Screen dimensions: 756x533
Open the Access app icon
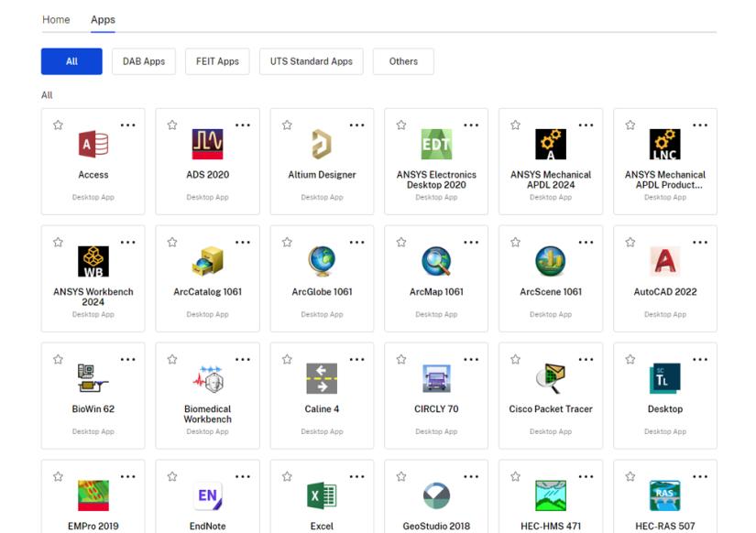(93, 144)
